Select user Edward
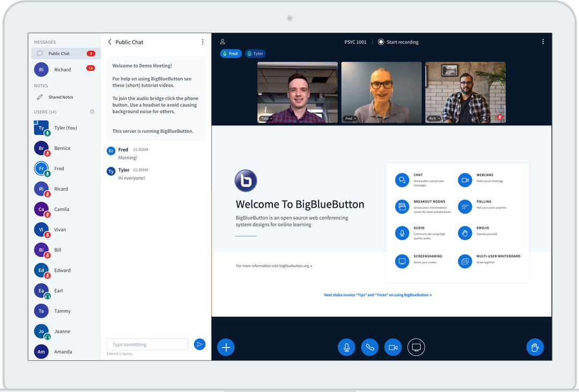 pos(63,270)
